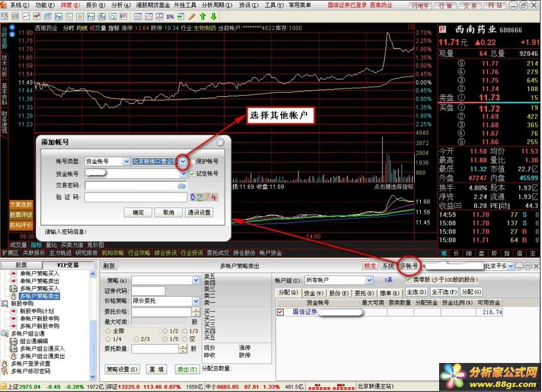
Task: Switch to the VIP交易 tab
Action: tap(68, 265)
